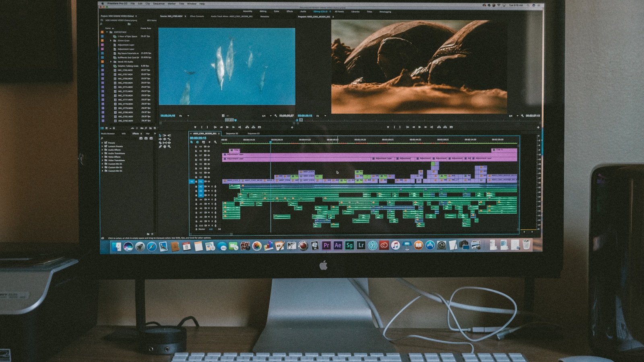Viewport: 644px width, 362px height.
Task: Click the orange label swatch beside Derek VO Audio
Action: (x=102, y=62)
